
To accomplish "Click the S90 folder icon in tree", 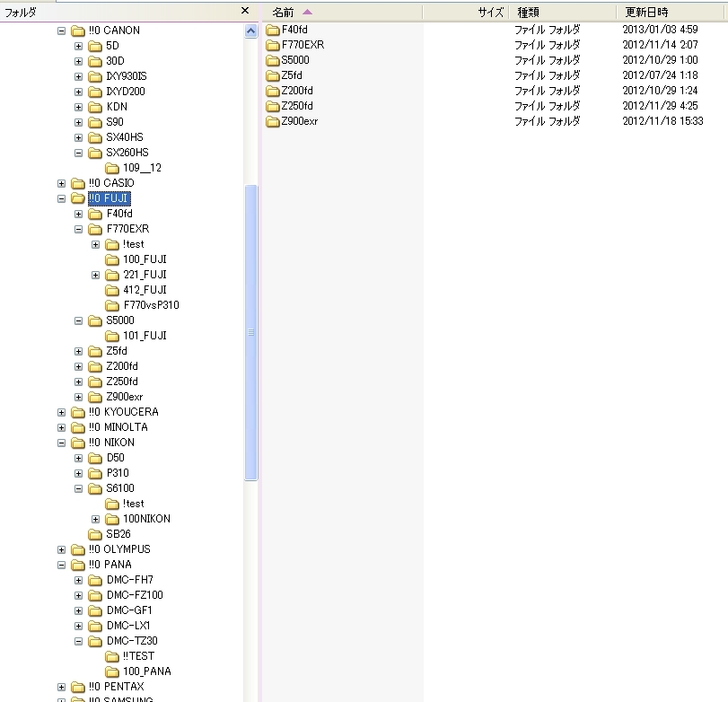I will coord(95,123).
